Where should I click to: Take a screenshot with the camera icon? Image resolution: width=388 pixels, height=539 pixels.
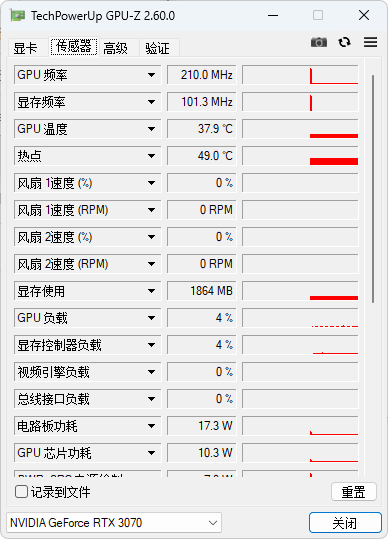[x=319, y=42]
